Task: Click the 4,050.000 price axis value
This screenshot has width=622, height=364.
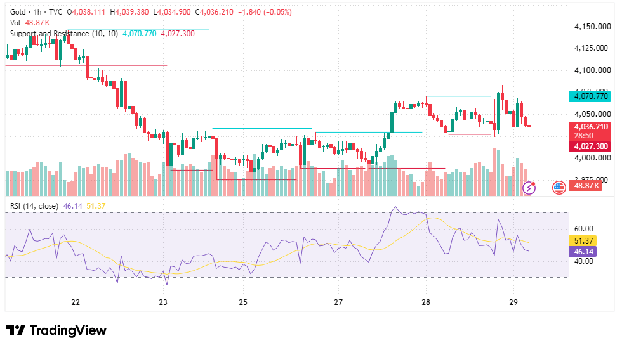Action: (593, 114)
